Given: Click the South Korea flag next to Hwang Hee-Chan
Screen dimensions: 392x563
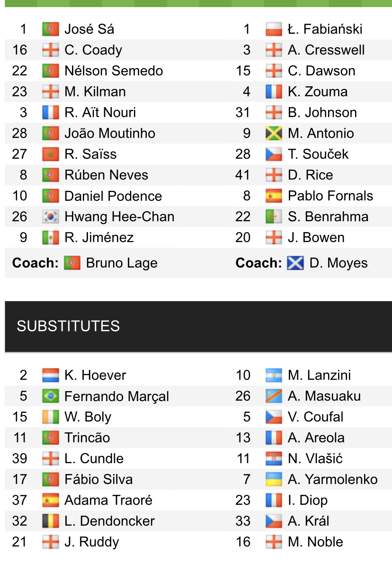Looking at the screenshot, I should click(50, 217).
